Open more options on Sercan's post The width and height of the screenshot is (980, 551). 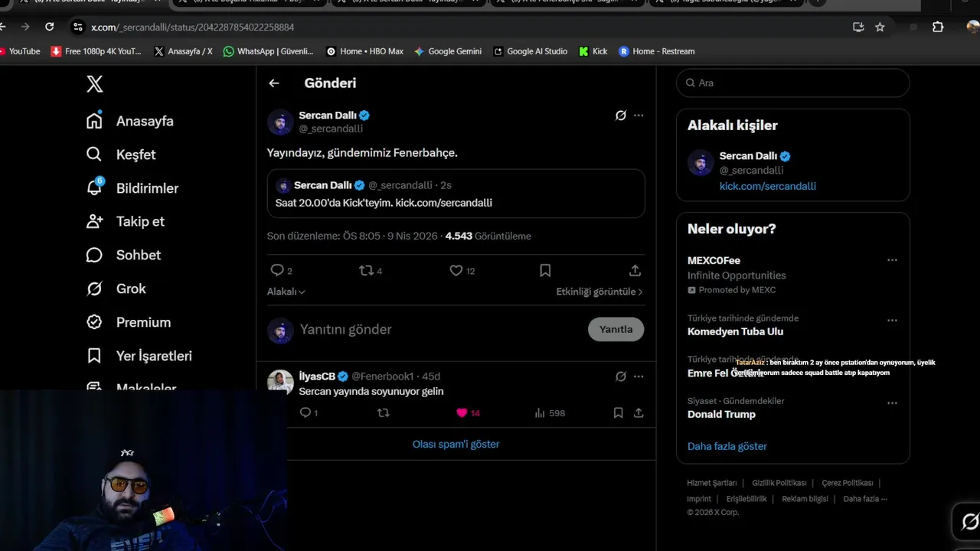[639, 116]
